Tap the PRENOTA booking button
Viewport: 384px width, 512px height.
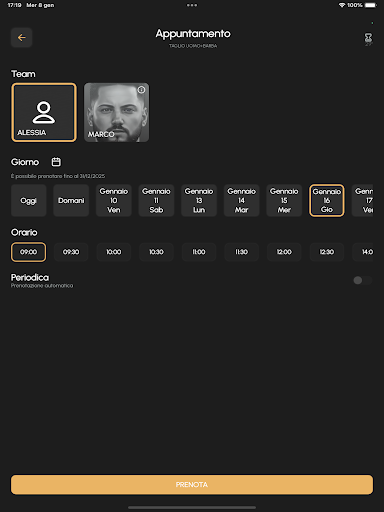[x=192, y=485]
